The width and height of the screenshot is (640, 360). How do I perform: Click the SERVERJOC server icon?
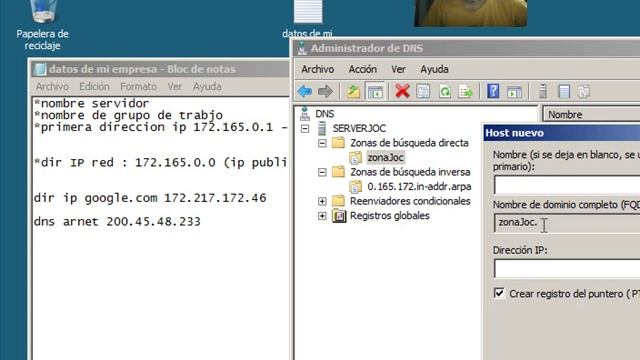click(322, 128)
